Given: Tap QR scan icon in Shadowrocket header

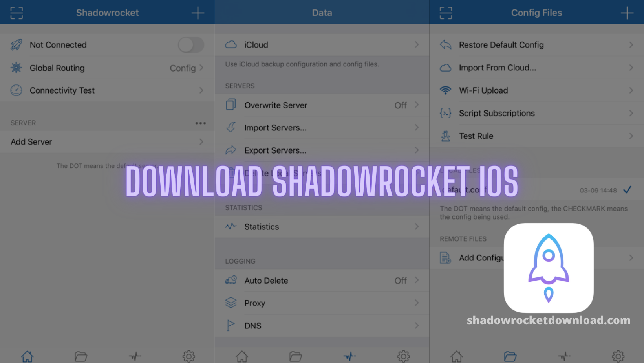Looking at the screenshot, I should tap(16, 13).
